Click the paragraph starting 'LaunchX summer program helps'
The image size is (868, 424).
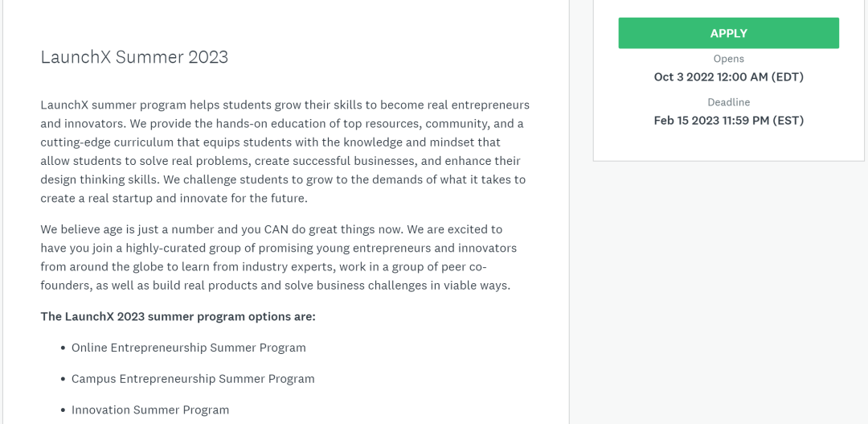click(285, 151)
